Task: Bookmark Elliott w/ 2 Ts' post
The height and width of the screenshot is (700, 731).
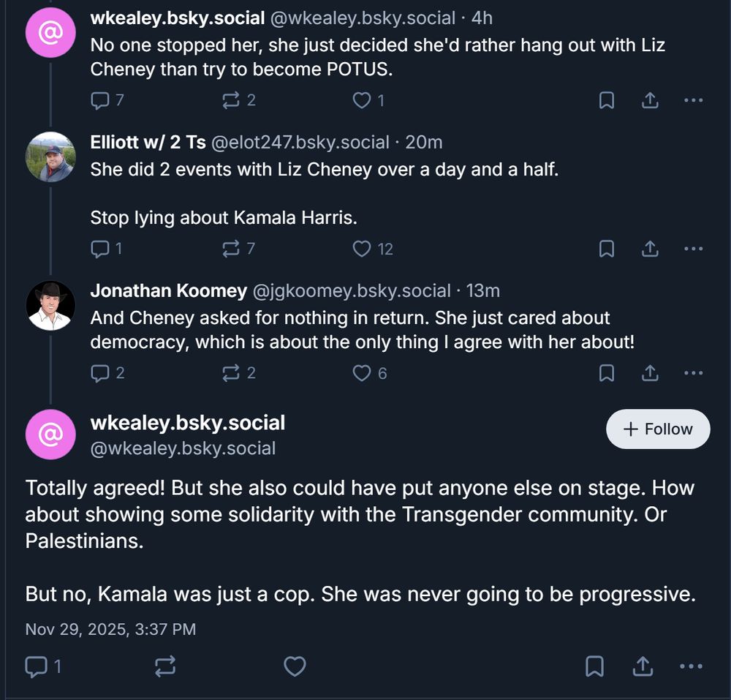Action: pyautogui.click(x=606, y=249)
